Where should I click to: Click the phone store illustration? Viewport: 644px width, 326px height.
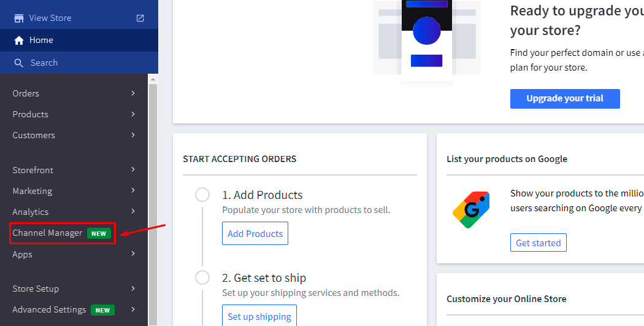click(x=427, y=40)
